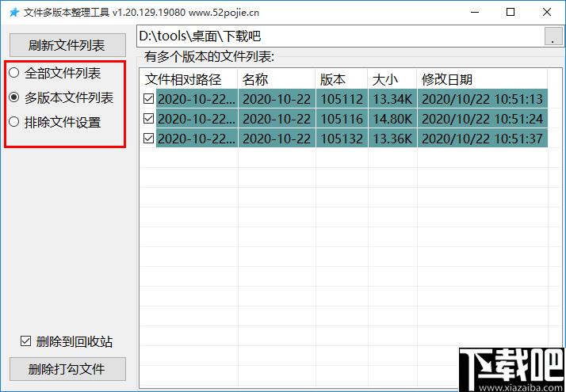Click the name cell in the 105112 row
The width and height of the screenshot is (566, 392).
(277, 99)
